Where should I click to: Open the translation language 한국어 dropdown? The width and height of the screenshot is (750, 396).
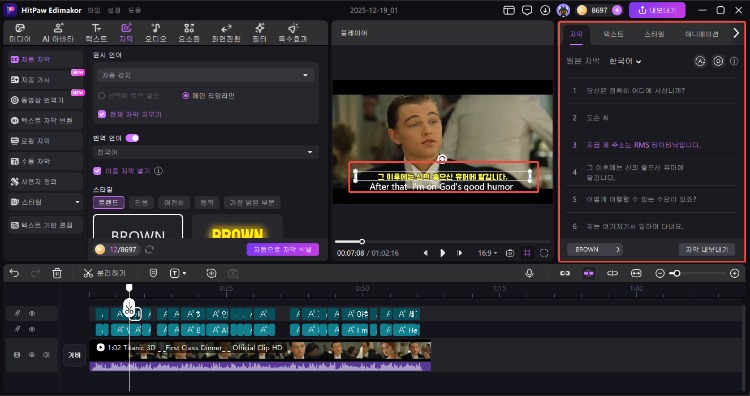pyautogui.click(x=206, y=152)
